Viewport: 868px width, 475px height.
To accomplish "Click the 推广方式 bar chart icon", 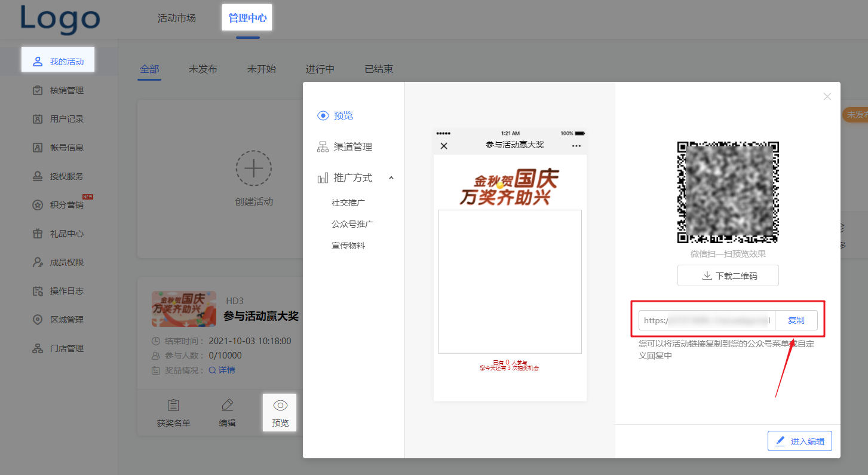I will click(323, 177).
